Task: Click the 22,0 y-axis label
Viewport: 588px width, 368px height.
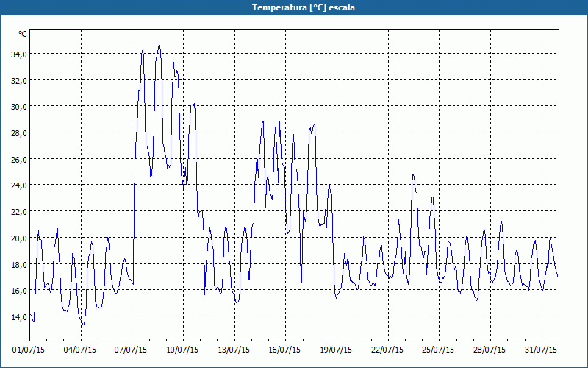Action: point(19,212)
